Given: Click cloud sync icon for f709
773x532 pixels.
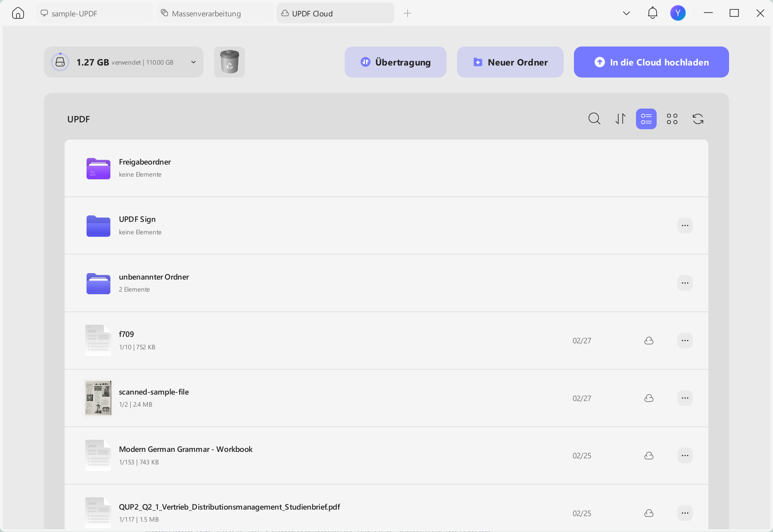Looking at the screenshot, I should [649, 341].
